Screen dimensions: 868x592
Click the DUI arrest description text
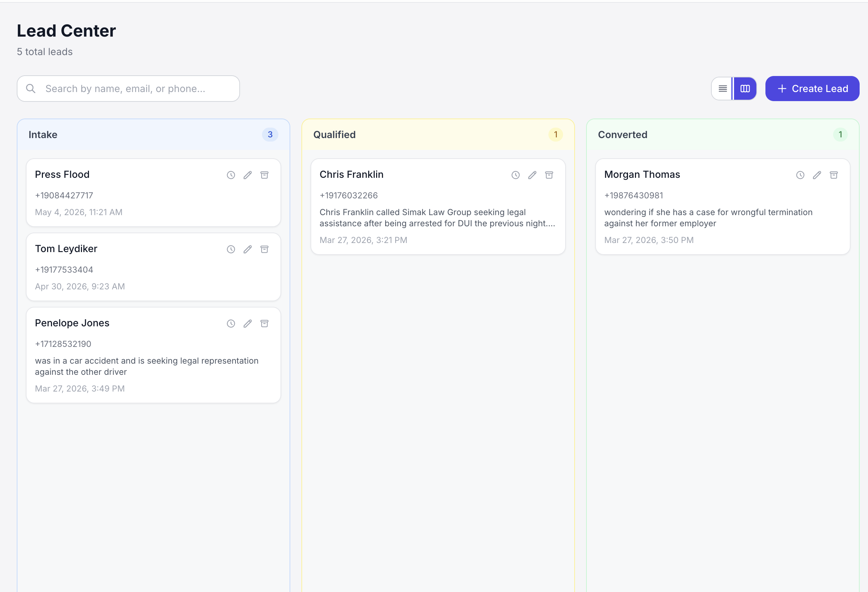click(x=437, y=218)
